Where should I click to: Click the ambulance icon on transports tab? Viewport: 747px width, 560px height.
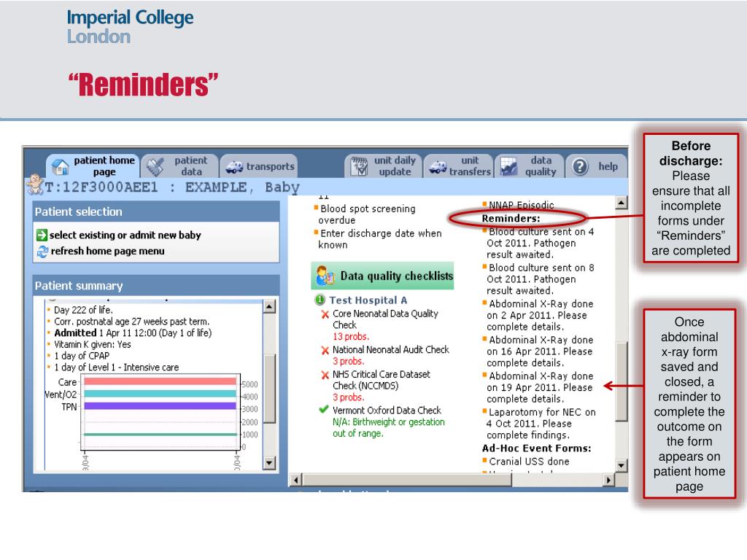pyautogui.click(x=234, y=167)
